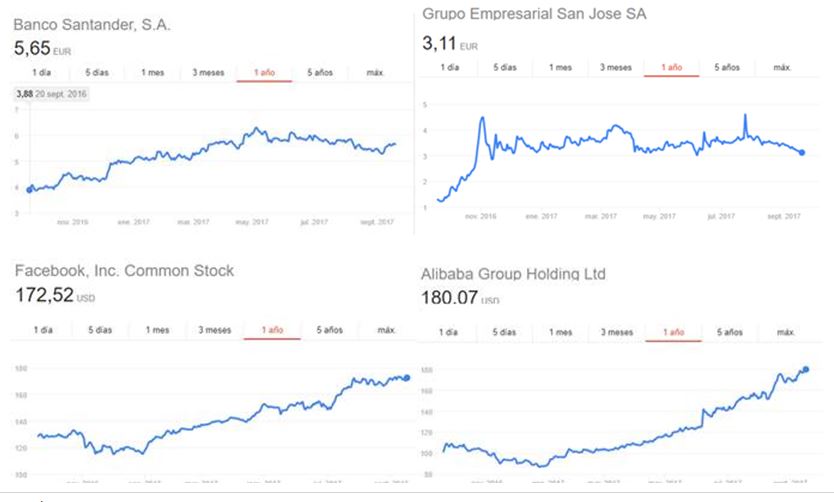
Task: Select '1 día' tab on Facebook chart
Action: tap(42, 330)
